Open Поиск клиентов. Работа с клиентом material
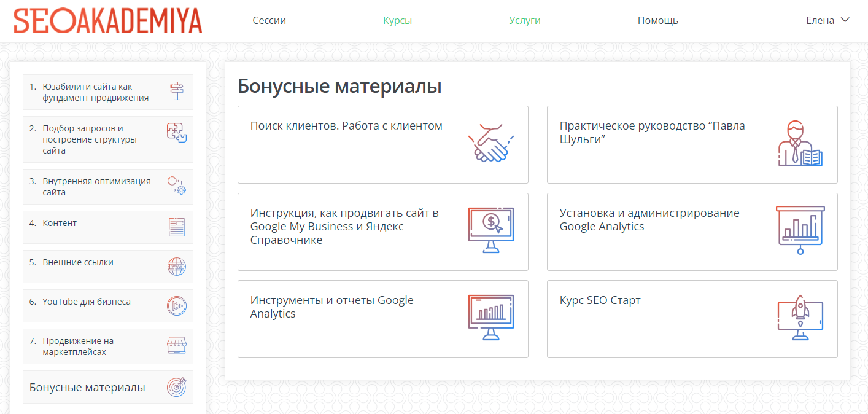Screen dimensions: 868x414 (383, 144)
